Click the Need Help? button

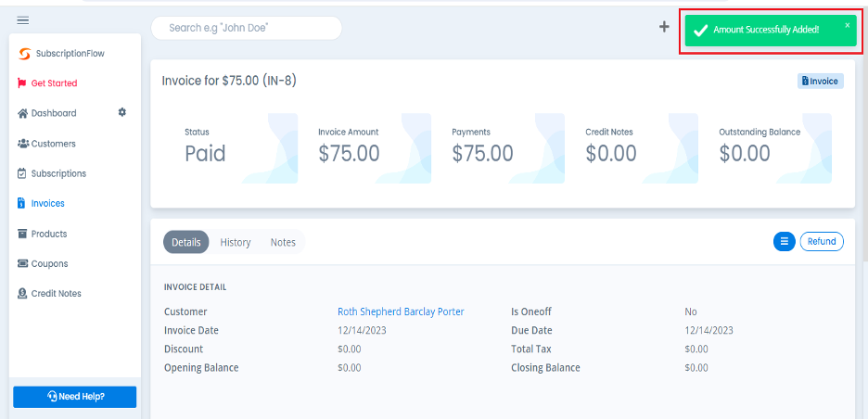point(75,397)
